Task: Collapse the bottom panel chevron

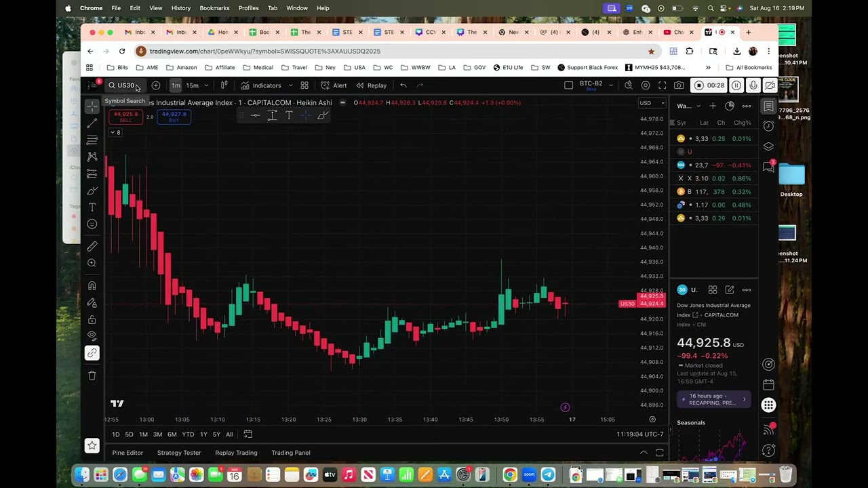Action: pyautogui.click(x=644, y=453)
